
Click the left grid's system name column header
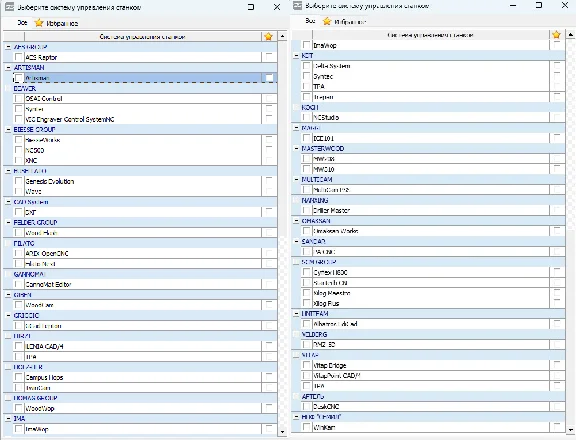(143, 36)
